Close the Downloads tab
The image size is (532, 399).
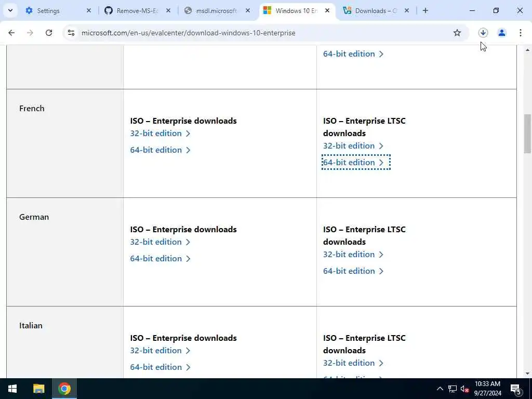pyautogui.click(x=407, y=10)
